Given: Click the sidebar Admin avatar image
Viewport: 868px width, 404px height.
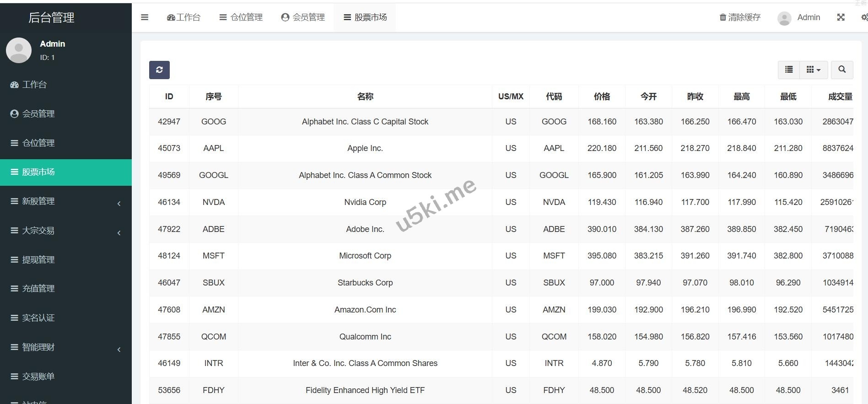Looking at the screenshot, I should 19,50.
